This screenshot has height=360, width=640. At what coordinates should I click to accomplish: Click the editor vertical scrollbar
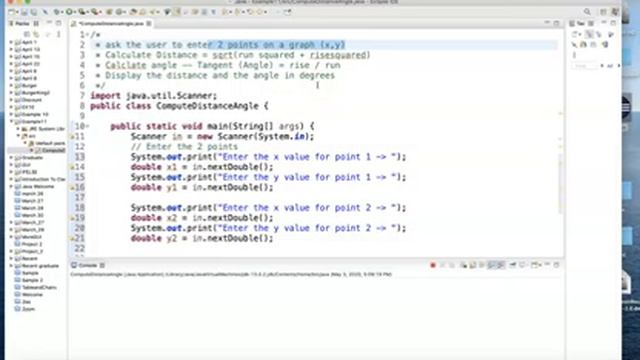[x=560, y=184]
